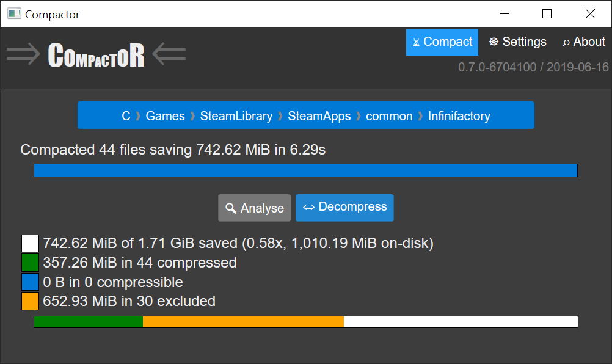Click the orange segment of breakdown bar
The image size is (612, 364).
[x=243, y=322]
